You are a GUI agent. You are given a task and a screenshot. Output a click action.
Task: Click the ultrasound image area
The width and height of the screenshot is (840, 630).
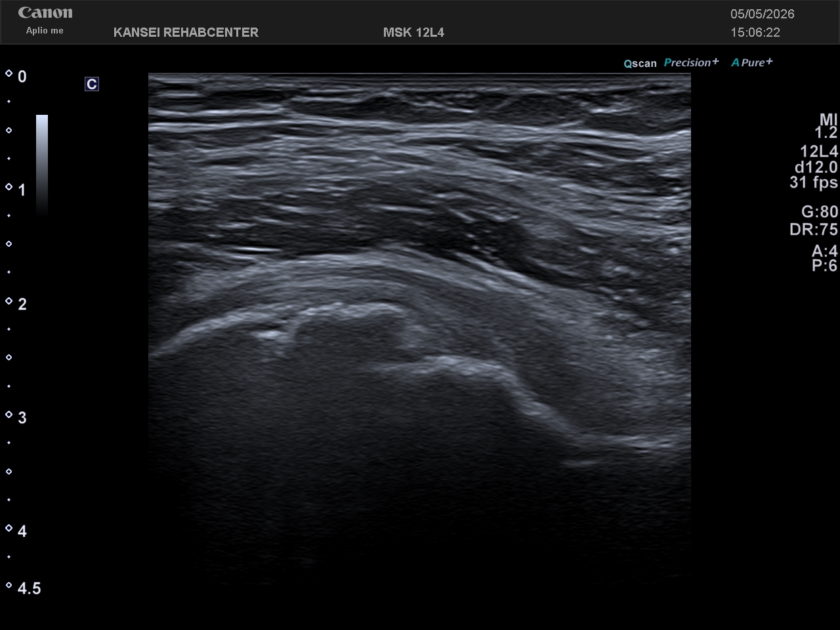tap(419, 328)
